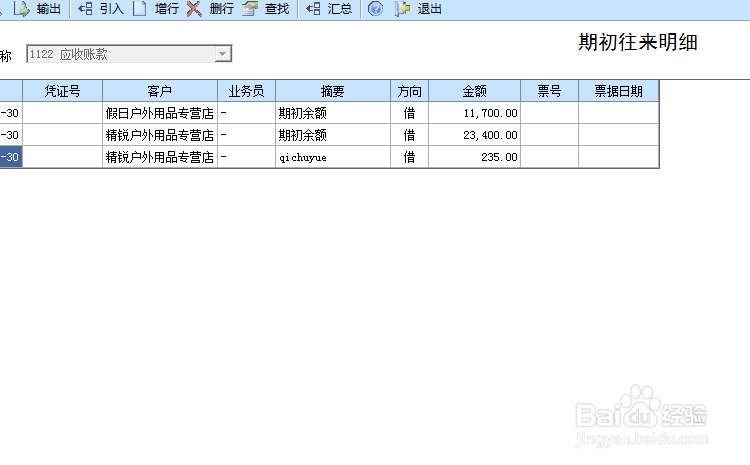Click the 输出 export icon

22,9
